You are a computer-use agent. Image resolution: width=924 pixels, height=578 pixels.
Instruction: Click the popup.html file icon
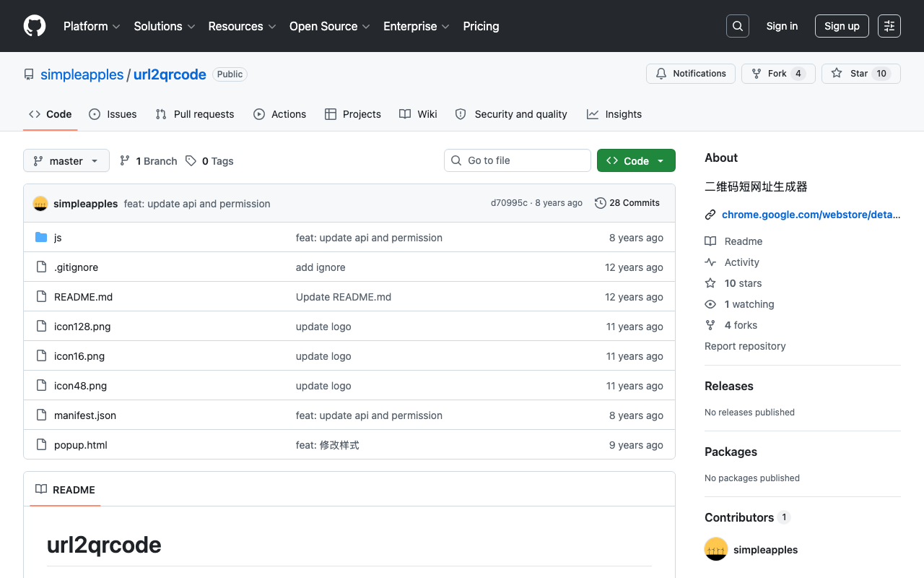tap(41, 445)
